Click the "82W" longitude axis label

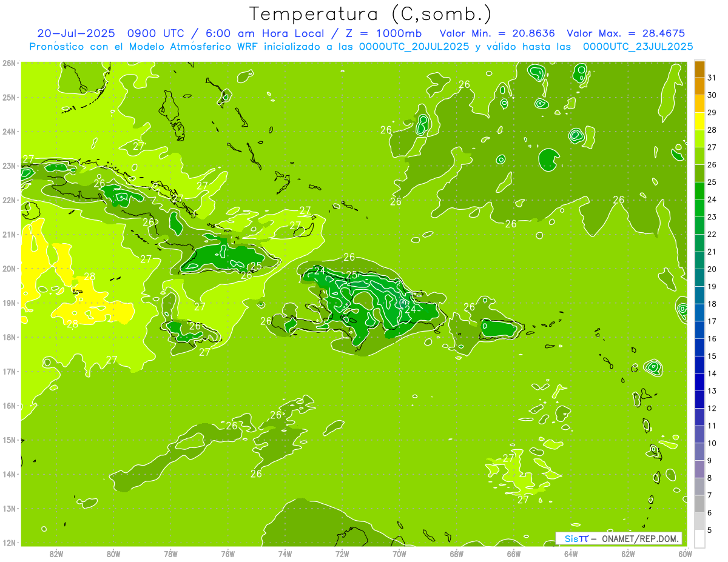coord(56,554)
